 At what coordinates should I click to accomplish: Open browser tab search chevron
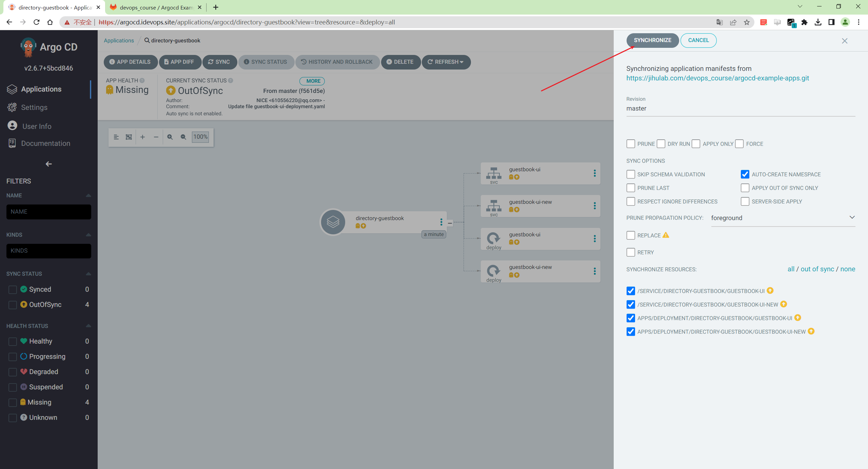tap(800, 6)
